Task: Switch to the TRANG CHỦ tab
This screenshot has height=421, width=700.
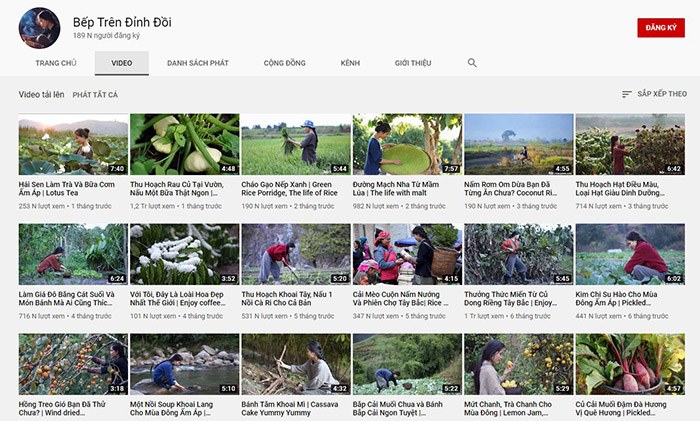Action: (56, 63)
